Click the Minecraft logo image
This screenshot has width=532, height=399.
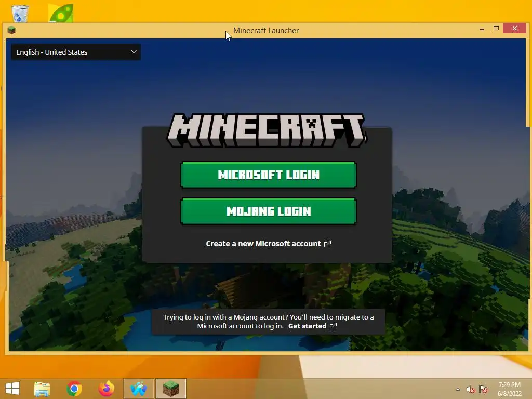click(x=267, y=130)
